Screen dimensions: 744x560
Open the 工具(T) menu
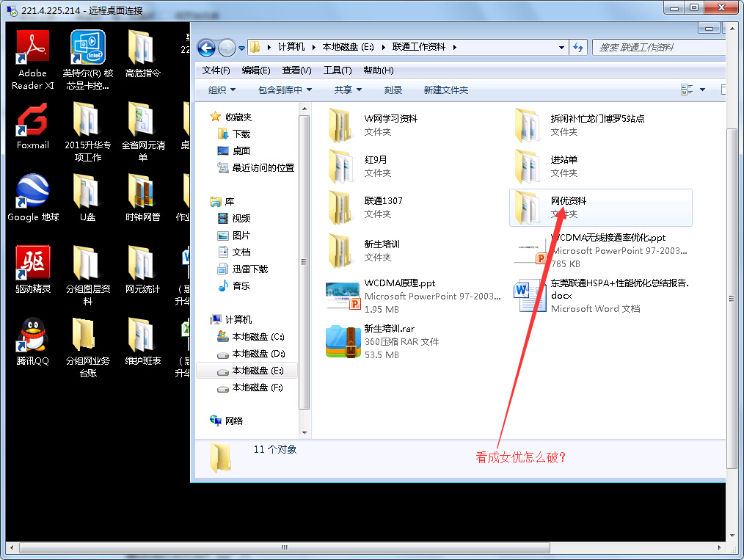pos(338,70)
